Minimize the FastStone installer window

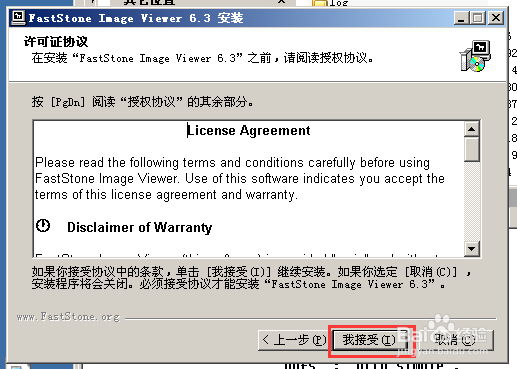point(461,18)
